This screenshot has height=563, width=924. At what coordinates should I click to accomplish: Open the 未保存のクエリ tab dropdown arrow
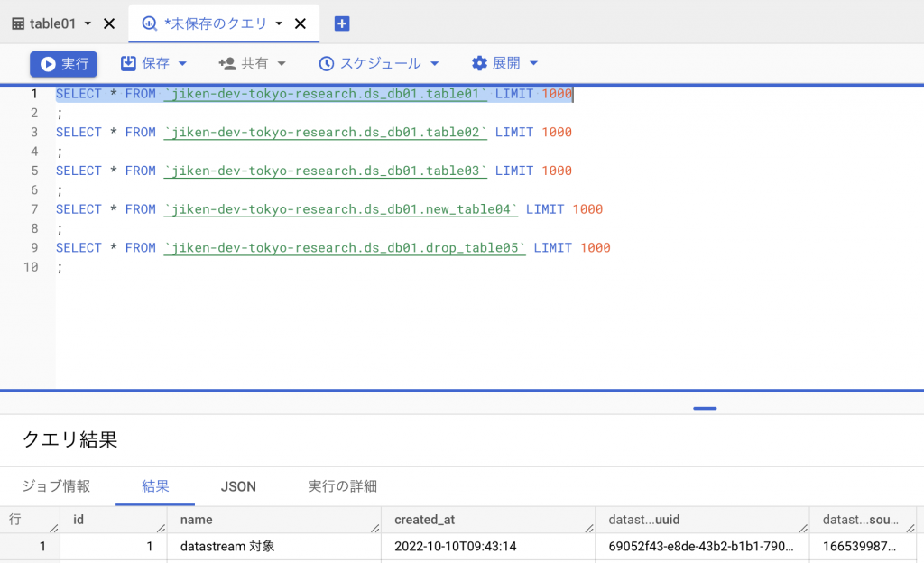280,23
